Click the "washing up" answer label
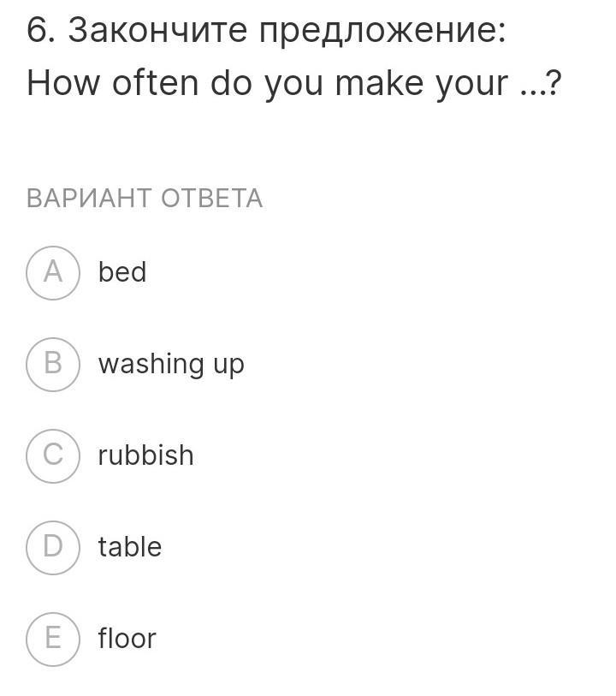 point(171,364)
